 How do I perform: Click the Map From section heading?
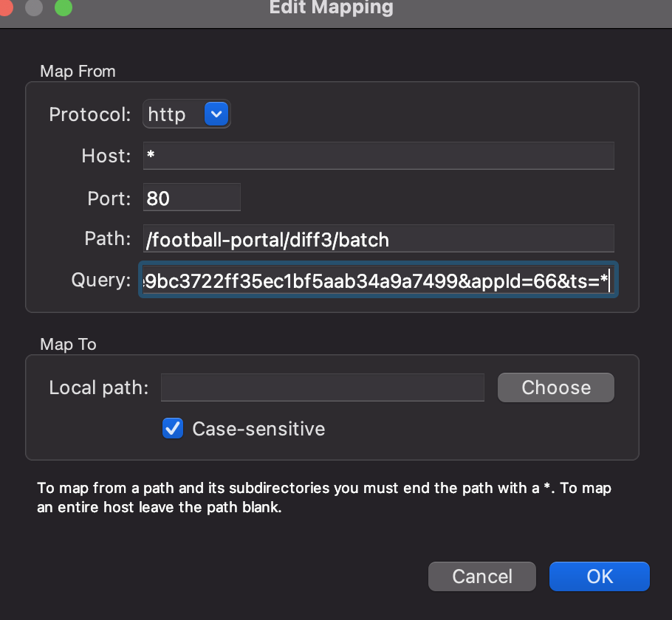tap(78, 72)
